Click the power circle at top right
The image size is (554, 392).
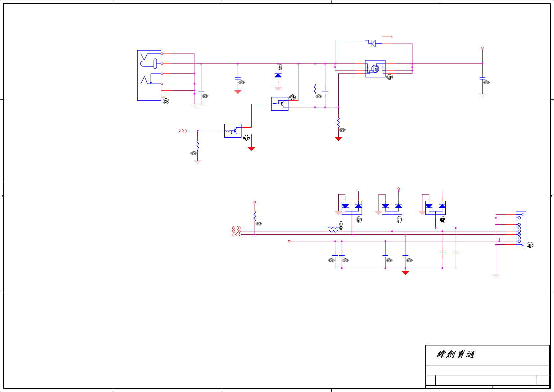pos(483,48)
